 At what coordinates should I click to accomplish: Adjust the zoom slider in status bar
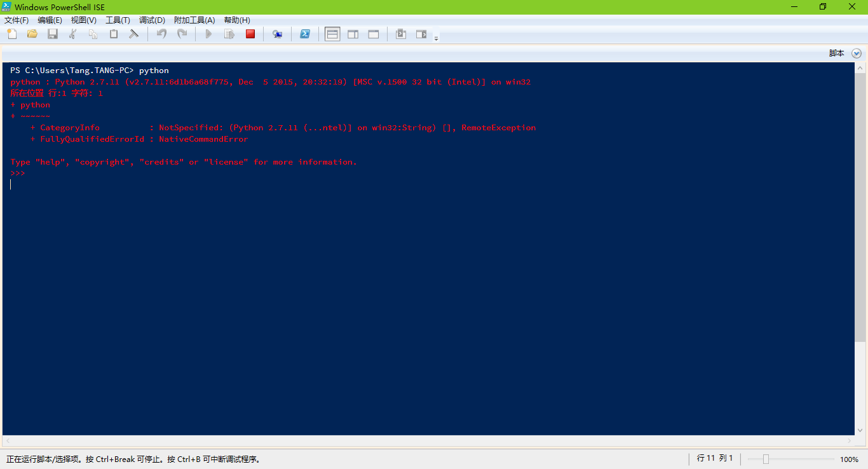coord(766,459)
